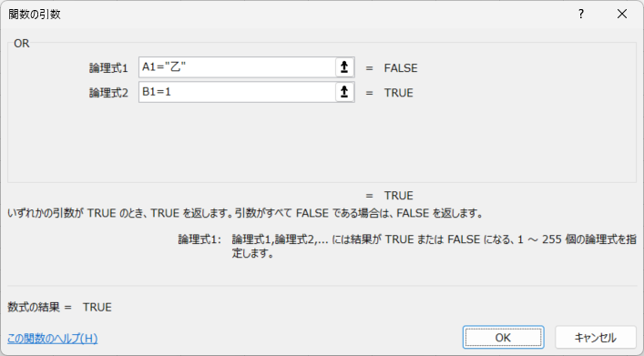Click the question mark help icon
Screen dimensions: 644x356
[x=581, y=14]
